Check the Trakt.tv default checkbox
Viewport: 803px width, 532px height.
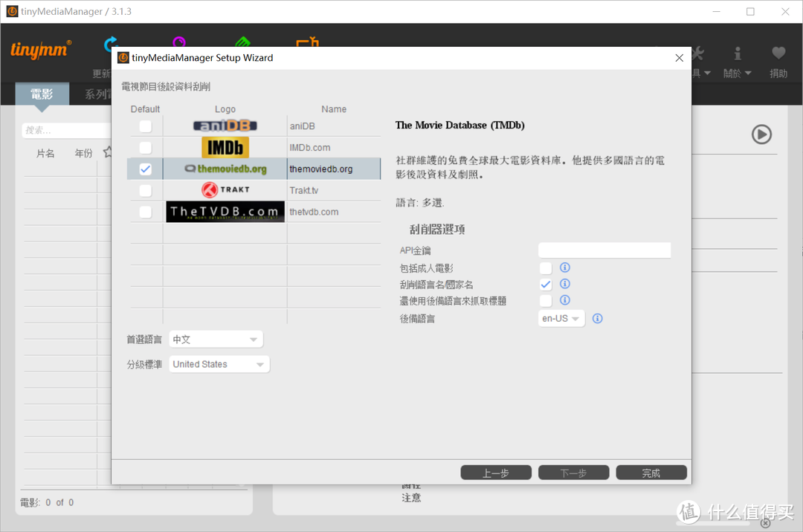click(x=146, y=191)
